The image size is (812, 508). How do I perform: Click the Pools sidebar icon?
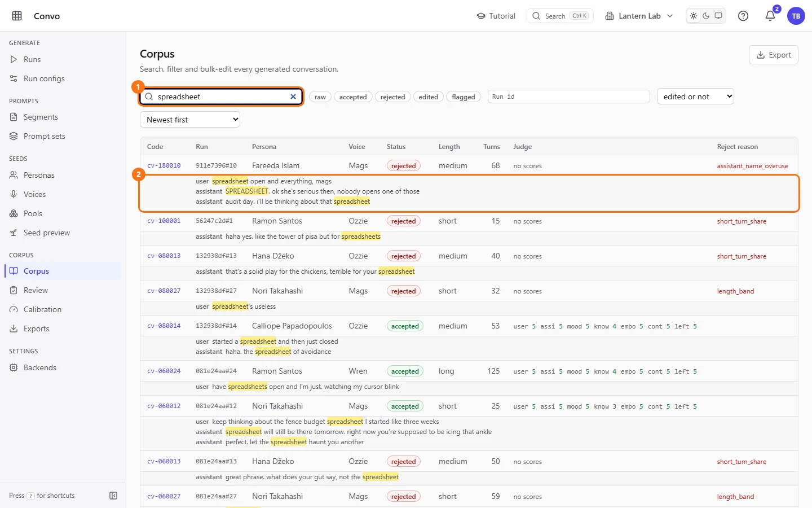point(14,213)
